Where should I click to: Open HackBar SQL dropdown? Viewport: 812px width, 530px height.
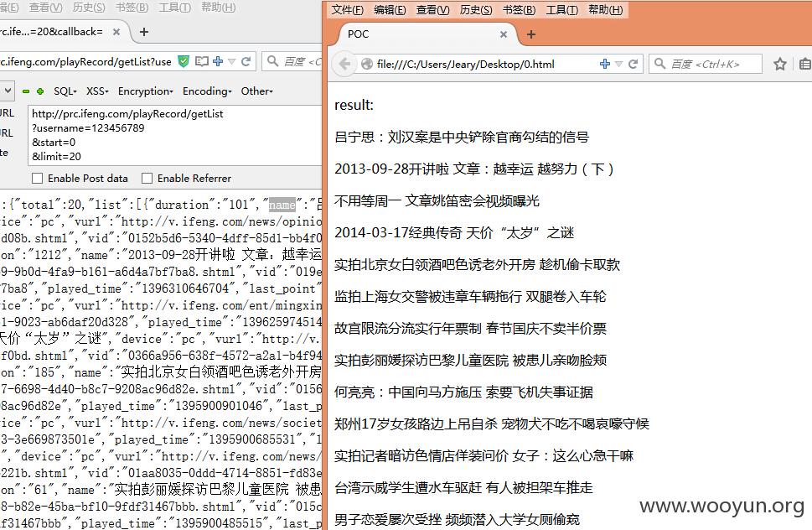coord(65,91)
